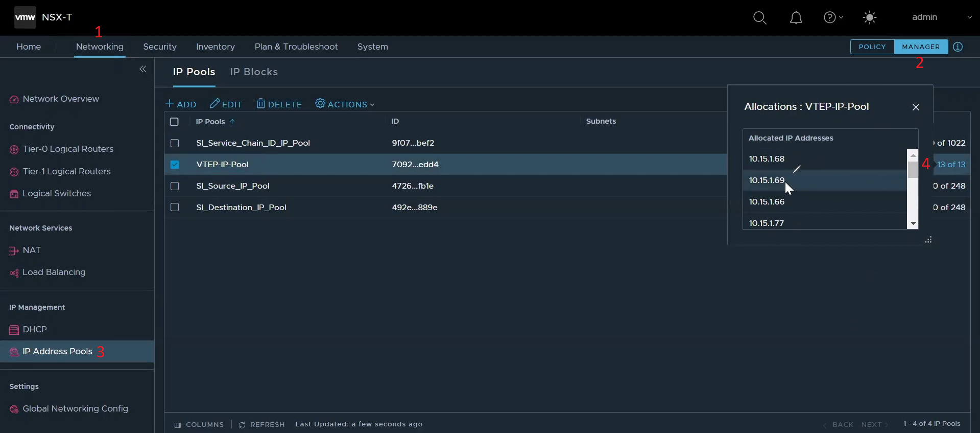Open the Networking menu tab
This screenshot has height=433, width=980.
(100, 47)
